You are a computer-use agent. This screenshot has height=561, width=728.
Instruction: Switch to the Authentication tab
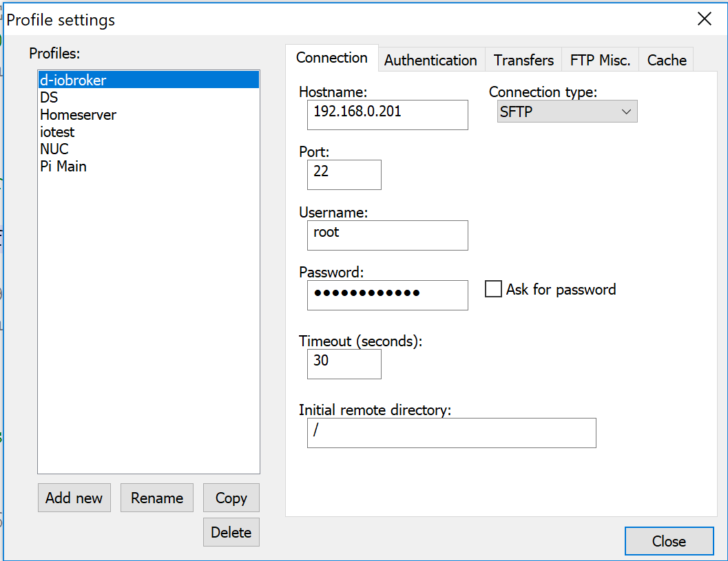point(430,60)
